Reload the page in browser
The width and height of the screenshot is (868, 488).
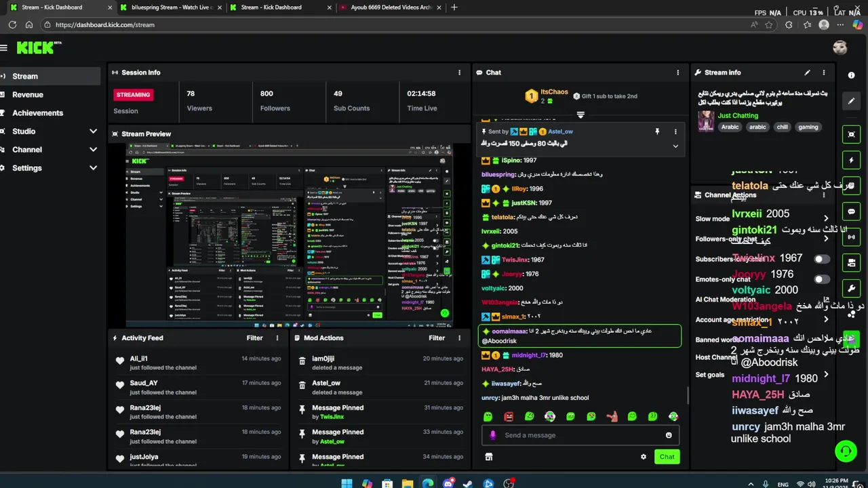[12, 24]
